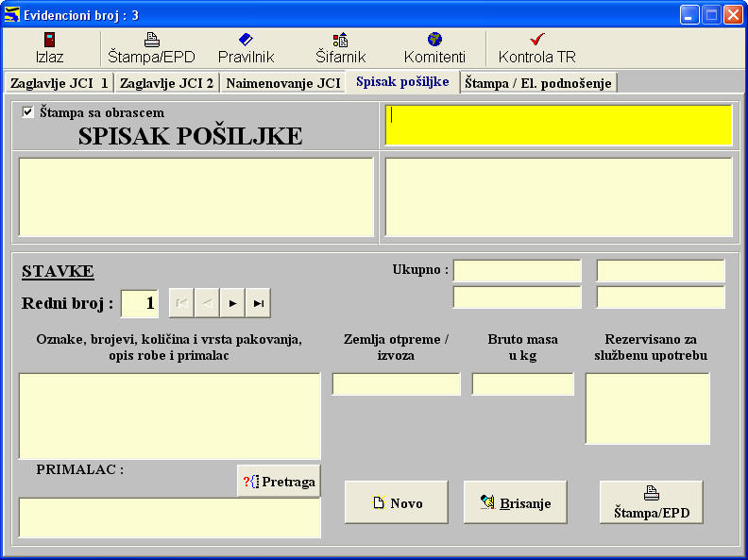The image size is (748, 560).
Task: Go to previous record arrow
Action: coord(207,303)
